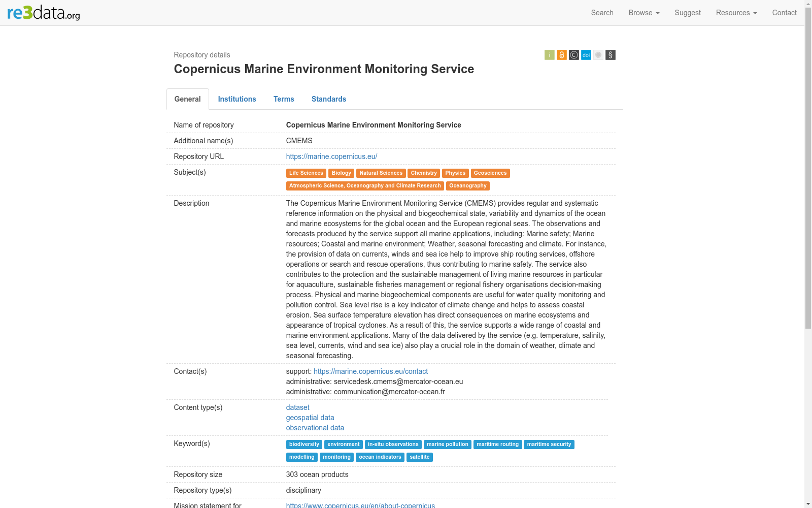Click the Subject(s) row label
The image size is (812, 508).
click(x=190, y=172)
